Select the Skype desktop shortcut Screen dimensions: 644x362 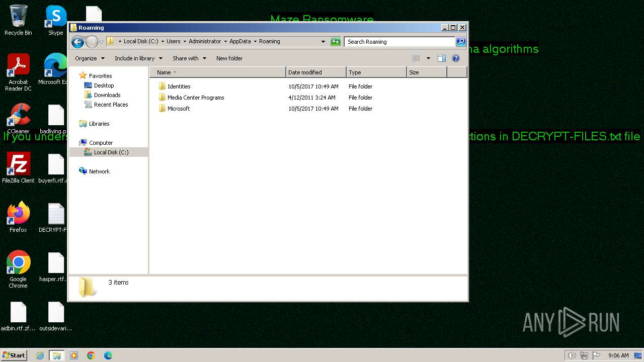[x=56, y=20]
